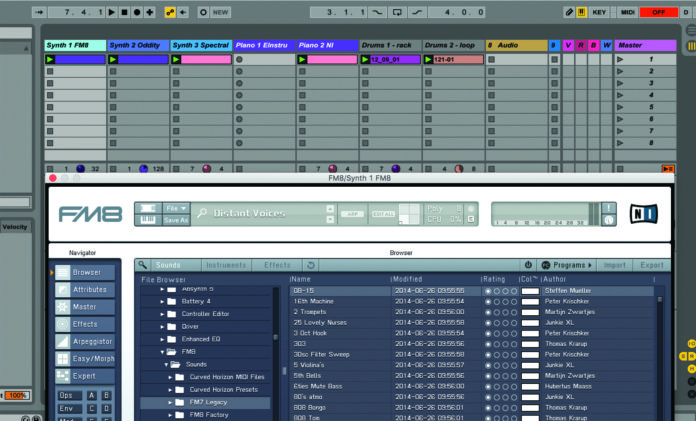Select the Master track header
Image resolution: width=696 pixels, height=421 pixels.
(x=645, y=45)
